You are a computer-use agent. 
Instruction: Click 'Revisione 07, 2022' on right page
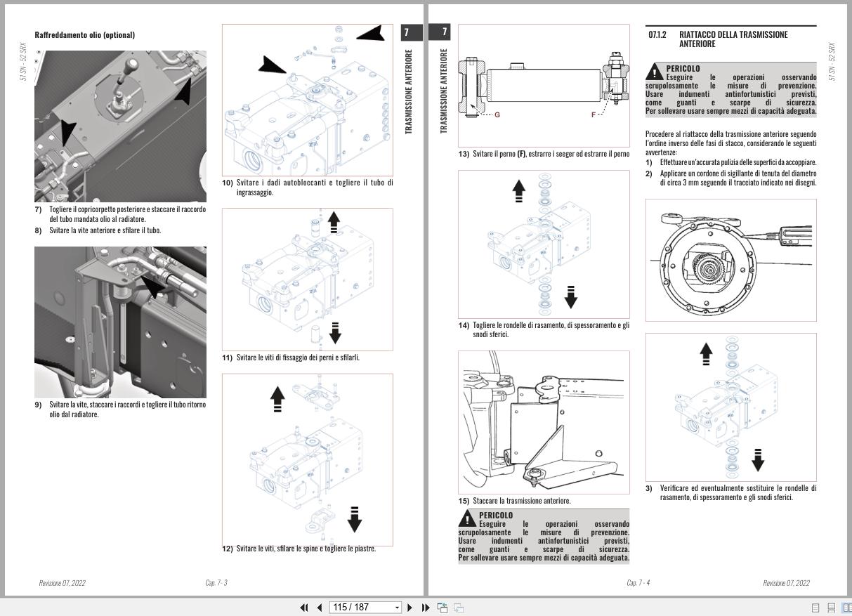pyautogui.click(x=787, y=583)
